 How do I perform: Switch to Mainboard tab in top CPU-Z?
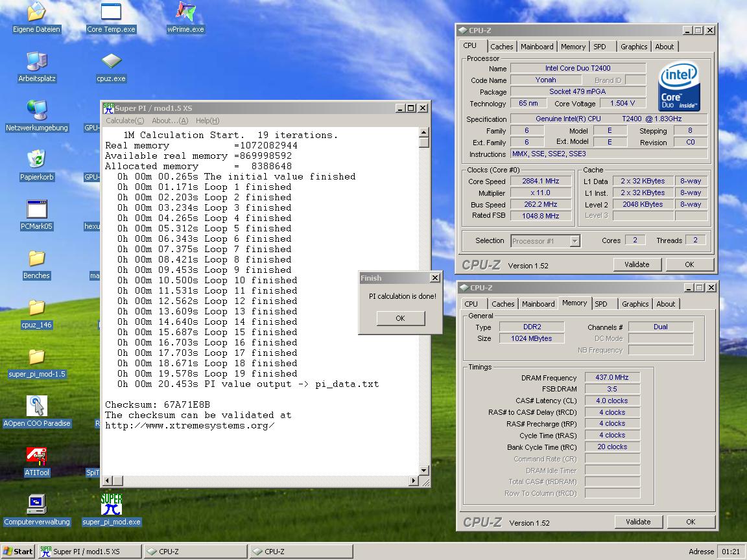click(537, 47)
